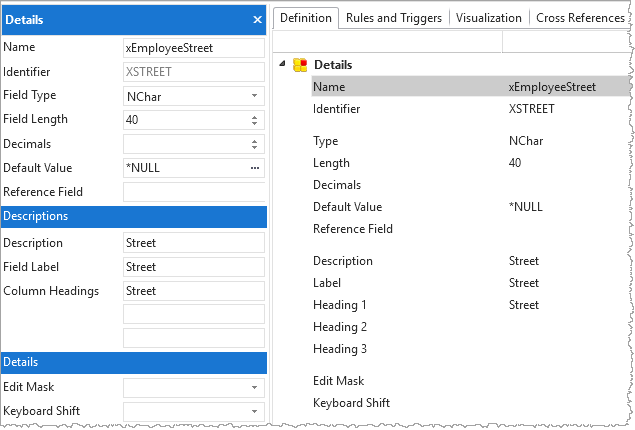Select the Definition tab
The width and height of the screenshot is (635, 430).
[x=306, y=18]
